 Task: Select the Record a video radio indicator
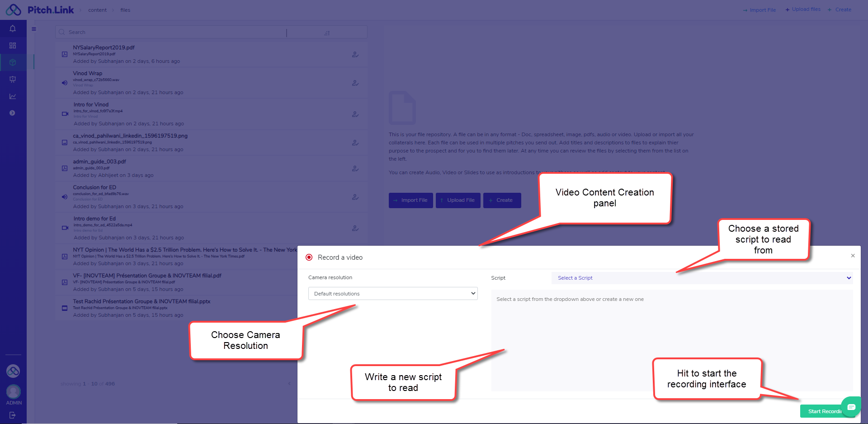[x=309, y=257]
